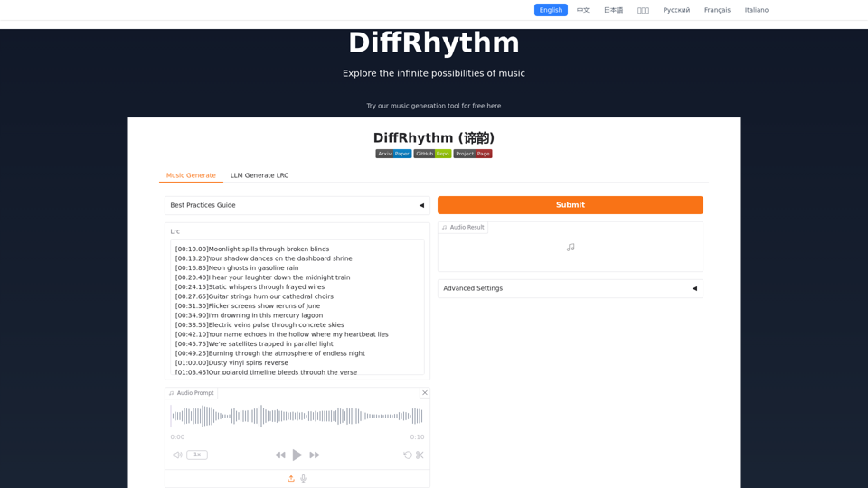
Task: Fast-forward the audio prompt
Action: 315,455
